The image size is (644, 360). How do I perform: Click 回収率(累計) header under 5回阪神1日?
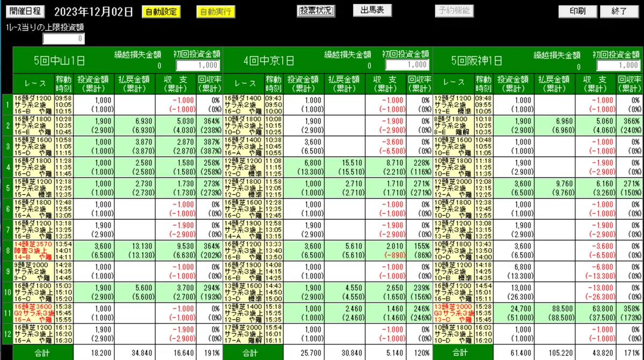629,83
